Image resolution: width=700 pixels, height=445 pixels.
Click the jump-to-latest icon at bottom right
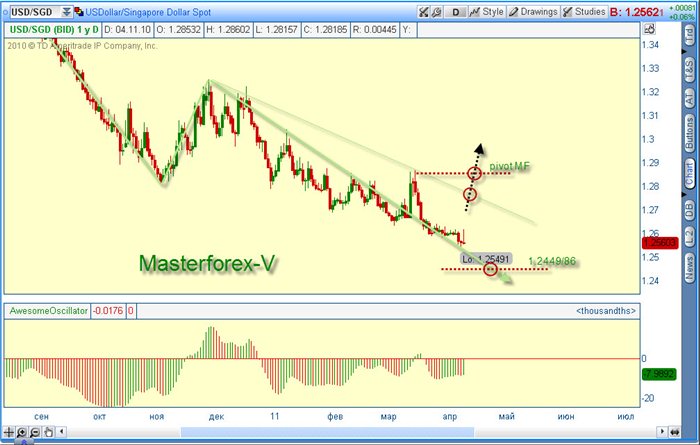(x=675, y=432)
